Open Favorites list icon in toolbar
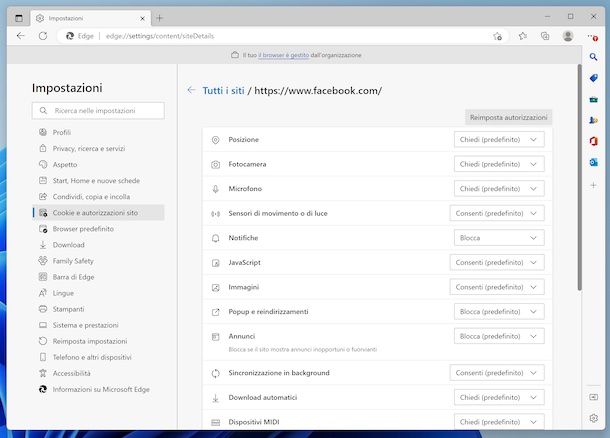Viewport: 610px width, 438px height. [x=522, y=36]
